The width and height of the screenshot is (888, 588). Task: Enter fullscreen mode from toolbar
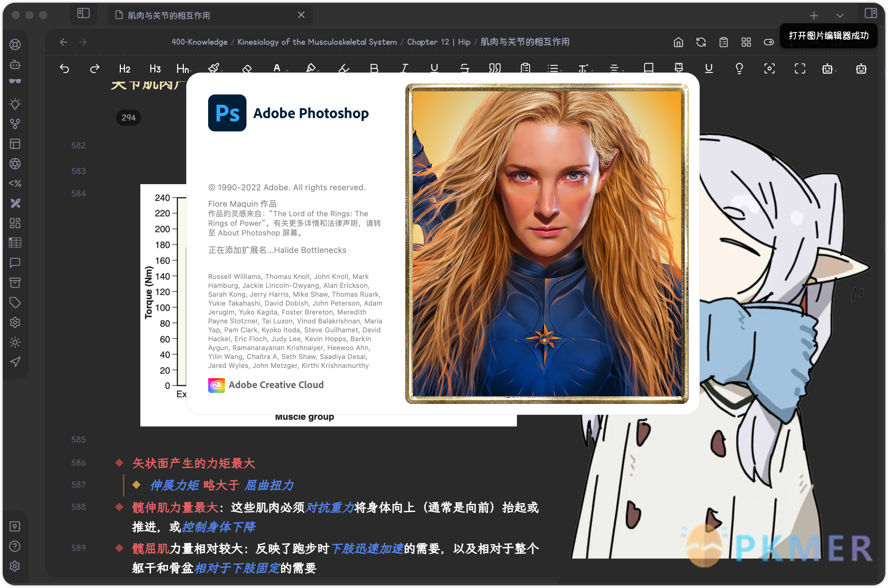click(x=800, y=69)
